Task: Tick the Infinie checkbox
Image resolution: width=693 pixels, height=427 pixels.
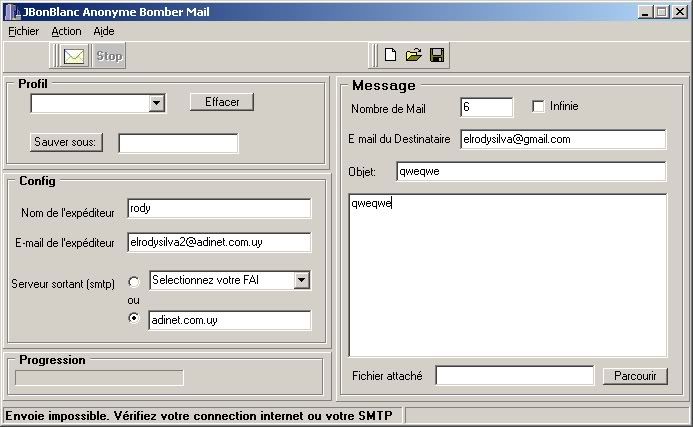Action: (538, 107)
